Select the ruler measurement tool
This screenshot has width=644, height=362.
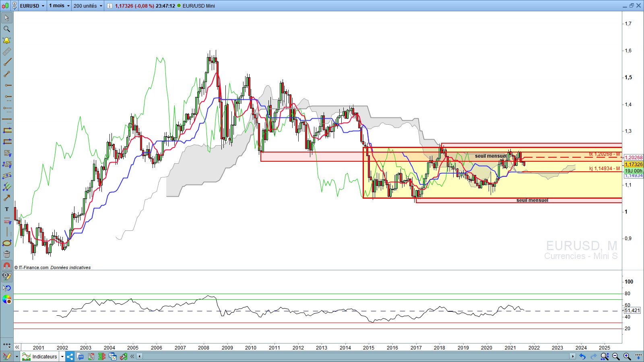tap(6, 51)
